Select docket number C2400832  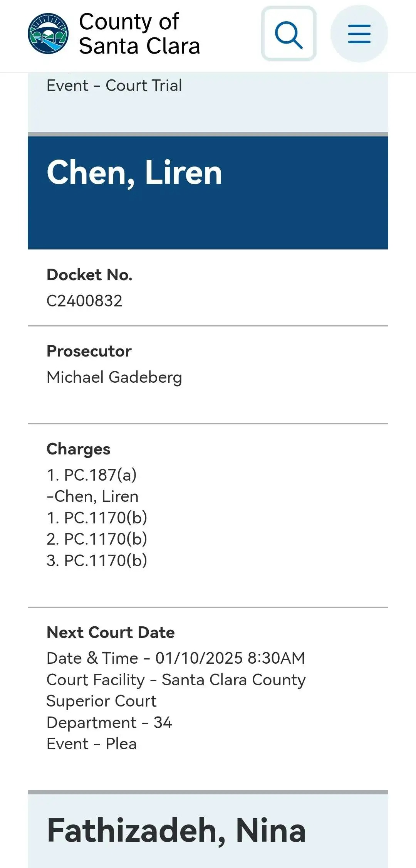coord(84,301)
